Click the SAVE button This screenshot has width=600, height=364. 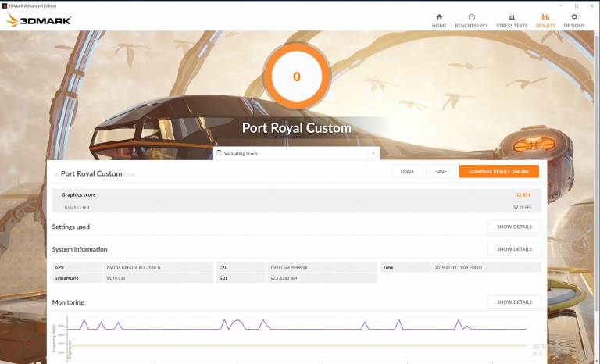pos(441,172)
